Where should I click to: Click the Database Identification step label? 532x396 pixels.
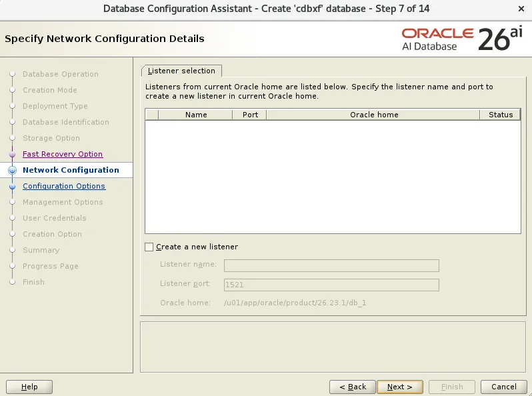click(x=66, y=122)
